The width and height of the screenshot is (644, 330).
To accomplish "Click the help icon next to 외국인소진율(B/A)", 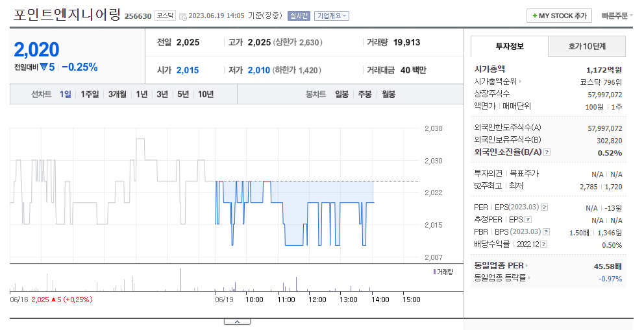I will click(547, 152).
